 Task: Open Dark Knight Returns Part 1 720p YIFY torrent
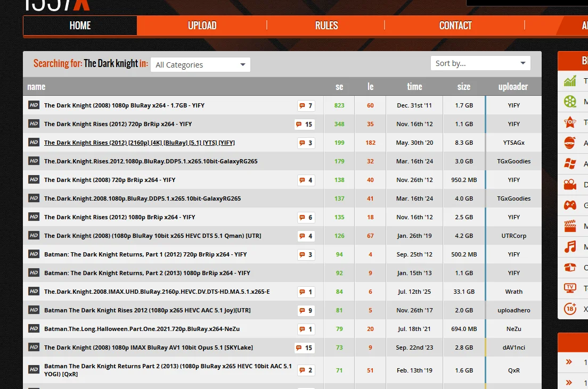point(145,254)
